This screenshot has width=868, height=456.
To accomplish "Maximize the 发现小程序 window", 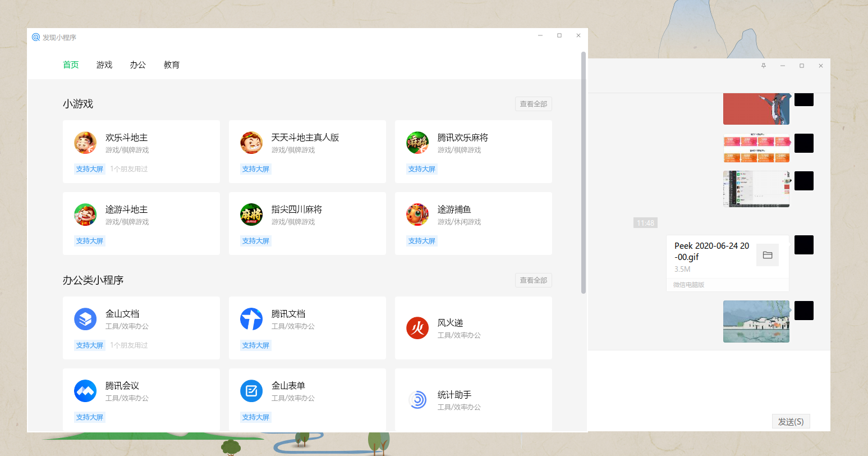I will coord(559,35).
